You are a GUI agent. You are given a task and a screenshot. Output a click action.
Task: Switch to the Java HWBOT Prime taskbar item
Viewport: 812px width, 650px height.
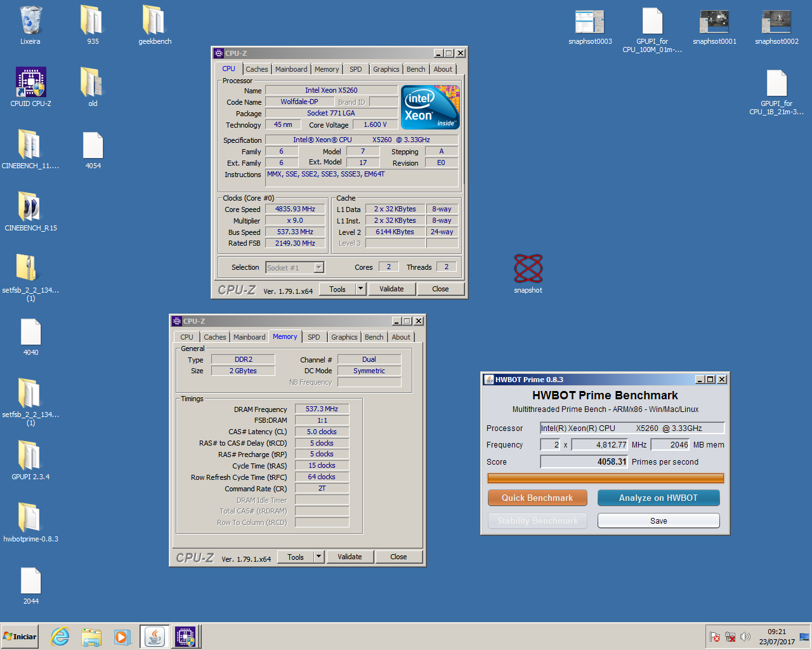tap(155, 637)
